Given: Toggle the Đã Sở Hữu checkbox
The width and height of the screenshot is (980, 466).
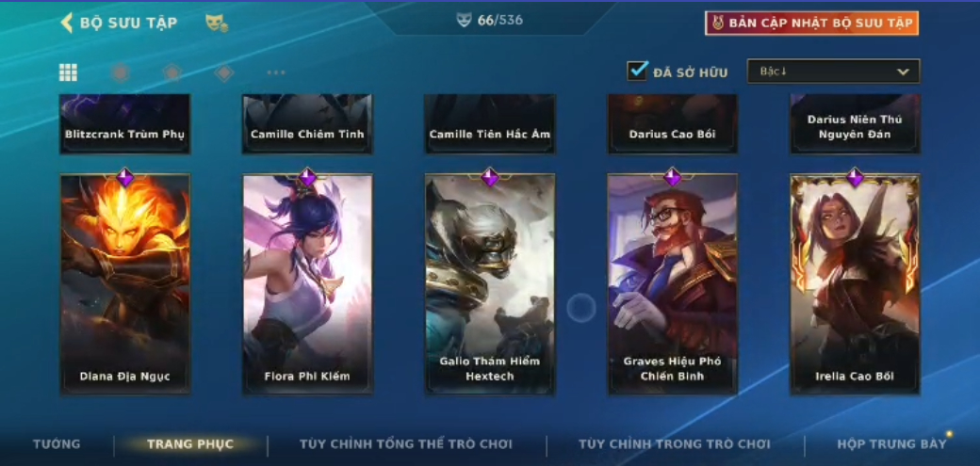Looking at the screenshot, I should pos(637,71).
